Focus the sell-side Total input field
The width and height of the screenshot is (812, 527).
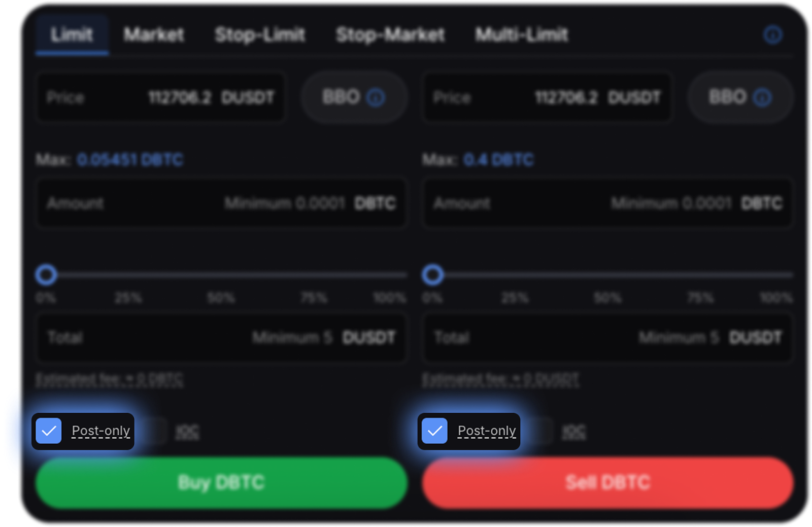607,338
